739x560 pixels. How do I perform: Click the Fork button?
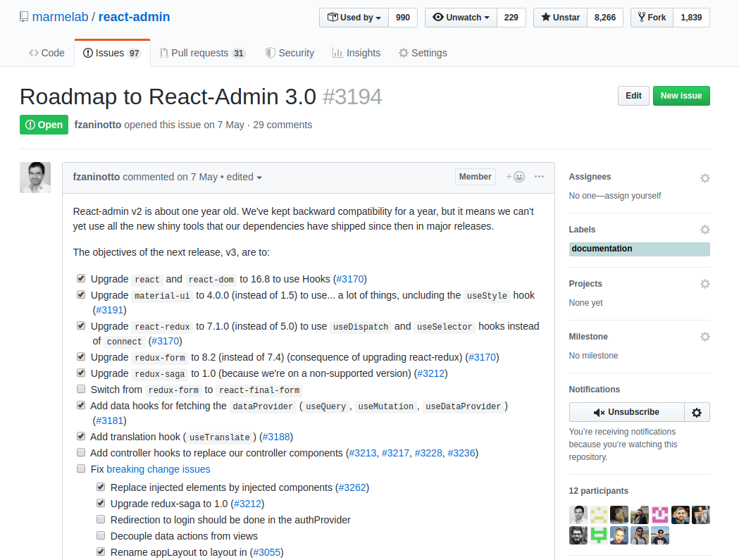[652, 18]
